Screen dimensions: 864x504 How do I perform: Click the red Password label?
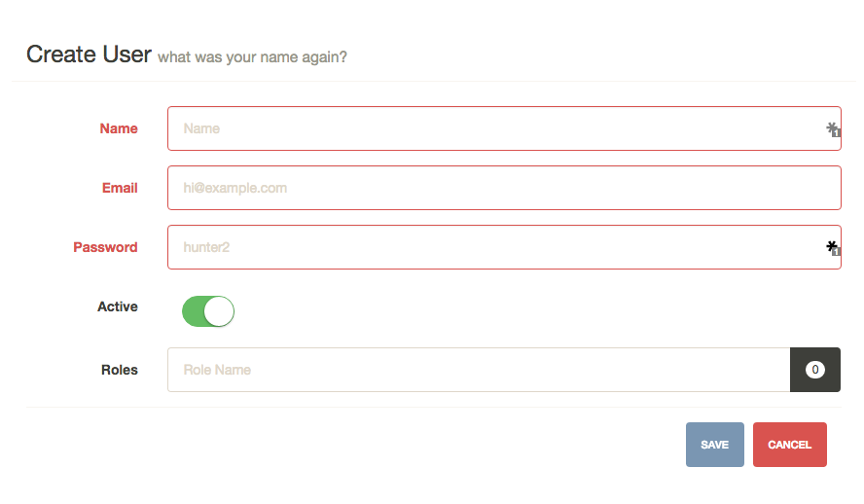point(105,247)
